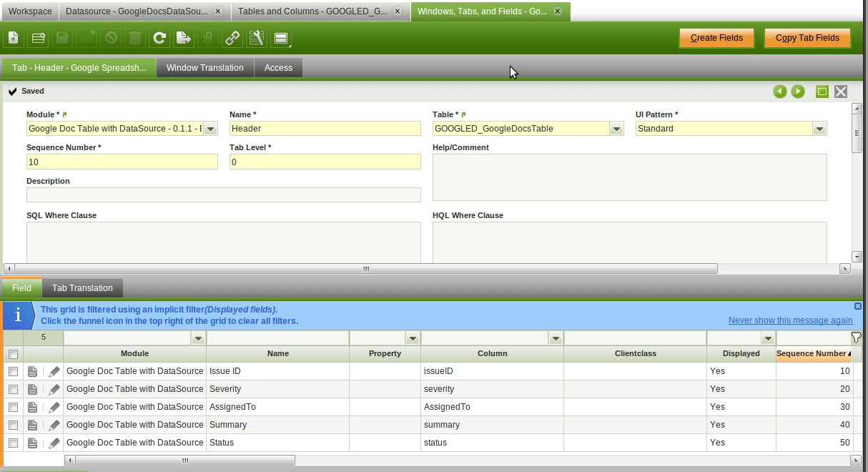The width and height of the screenshot is (868, 472).
Task: Edit the Severity row with the pencil icon
Action: pyautogui.click(x=54, y=389)
